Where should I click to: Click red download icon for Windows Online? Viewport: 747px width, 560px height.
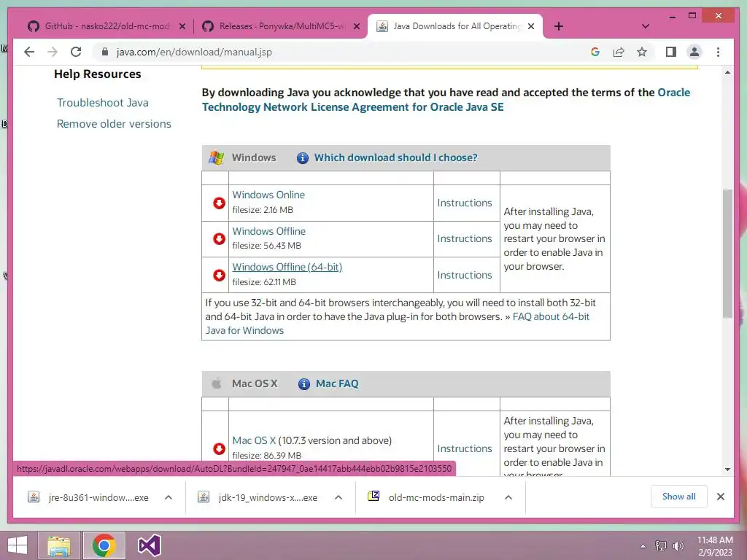pos(219,203)
